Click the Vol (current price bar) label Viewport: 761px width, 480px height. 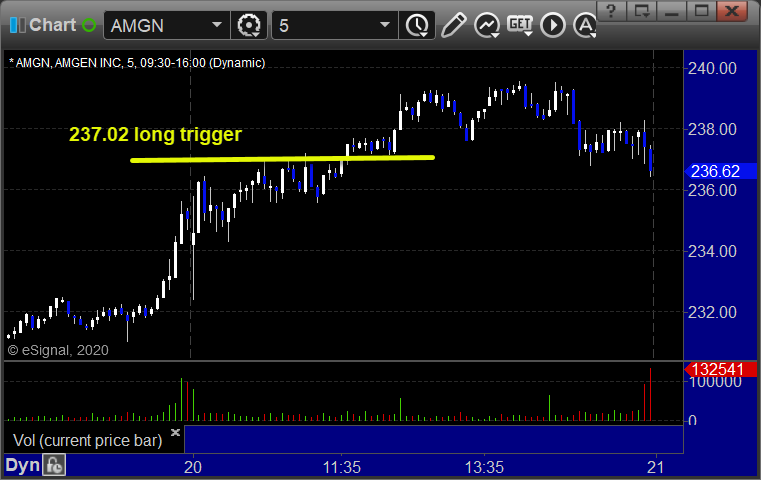tap(87, 440)
